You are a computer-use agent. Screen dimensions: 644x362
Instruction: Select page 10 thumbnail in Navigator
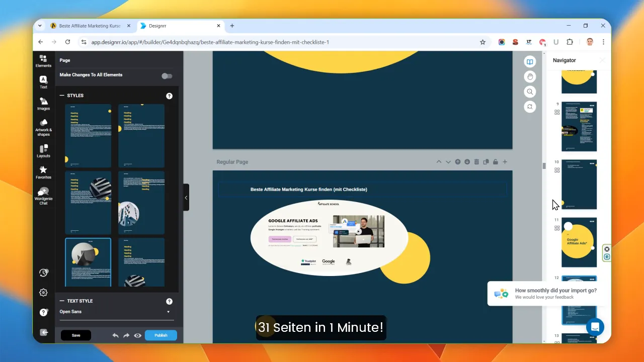579,185
